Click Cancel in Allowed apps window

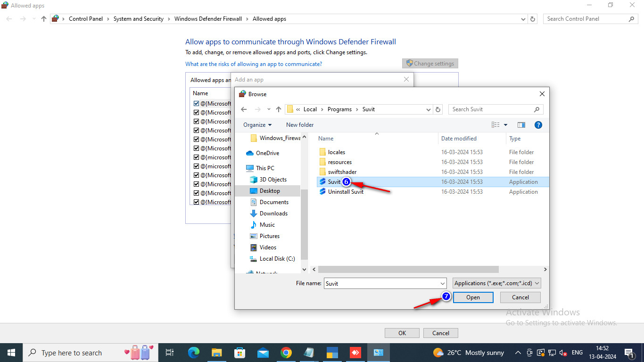point(441,333)
